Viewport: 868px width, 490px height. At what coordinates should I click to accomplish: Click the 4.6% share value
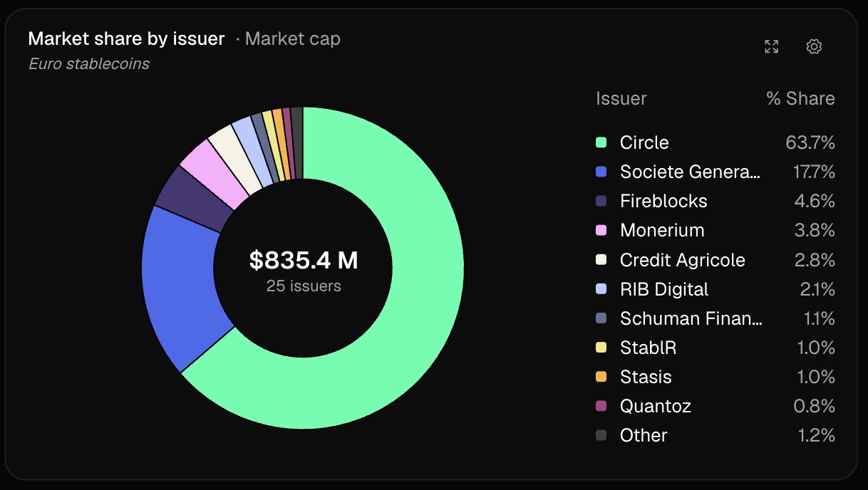pyautogui.click(x=815, y=201)
